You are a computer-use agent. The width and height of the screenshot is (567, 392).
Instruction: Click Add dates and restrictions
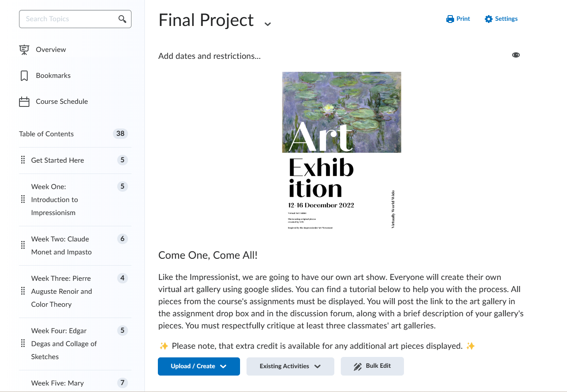tap(209, 56)
